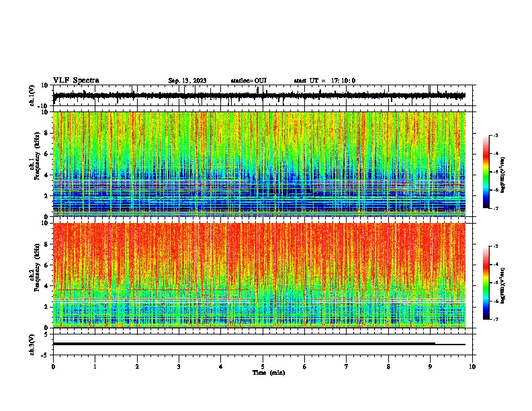The image size is (532, 411).
Task: Click the time axis tick label "3"
Action: tap(179, 367)
